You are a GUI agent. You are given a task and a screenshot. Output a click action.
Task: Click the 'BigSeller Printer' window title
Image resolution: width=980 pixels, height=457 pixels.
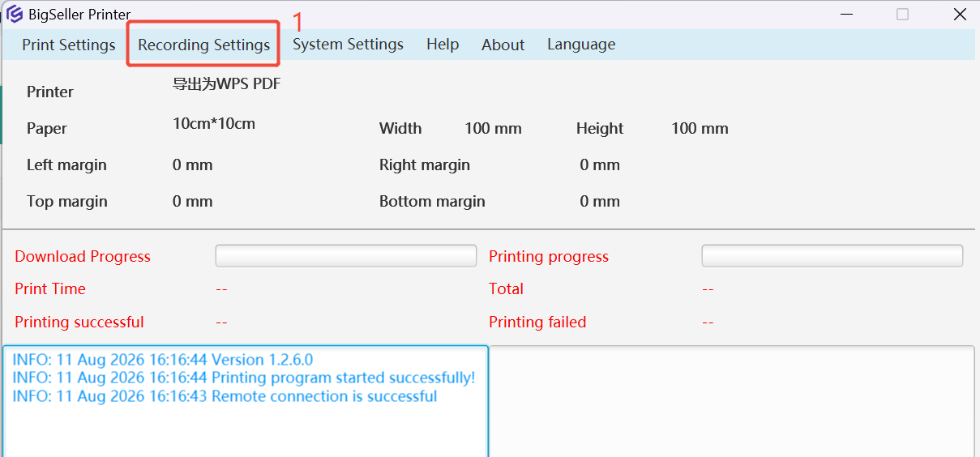(x=79, y=14)
